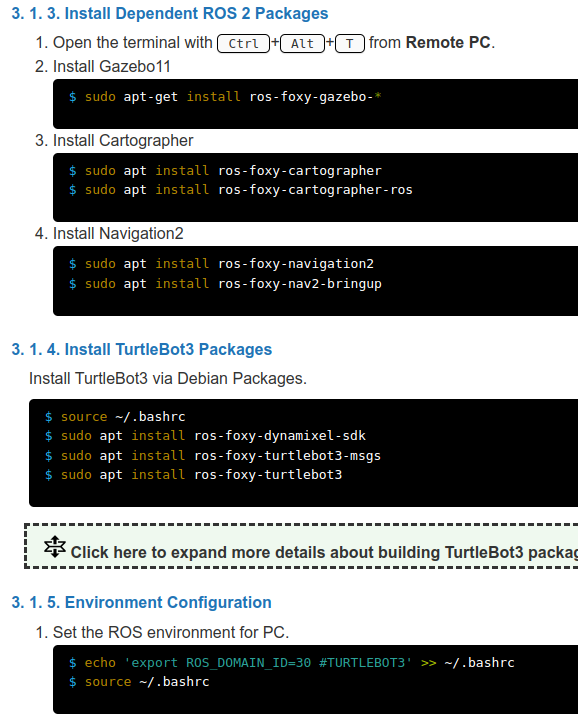The image size is (578, 722).
Task: Click the 'ros-foxy-turtlebot3-msgs' command line
Action: coord(213,455)
